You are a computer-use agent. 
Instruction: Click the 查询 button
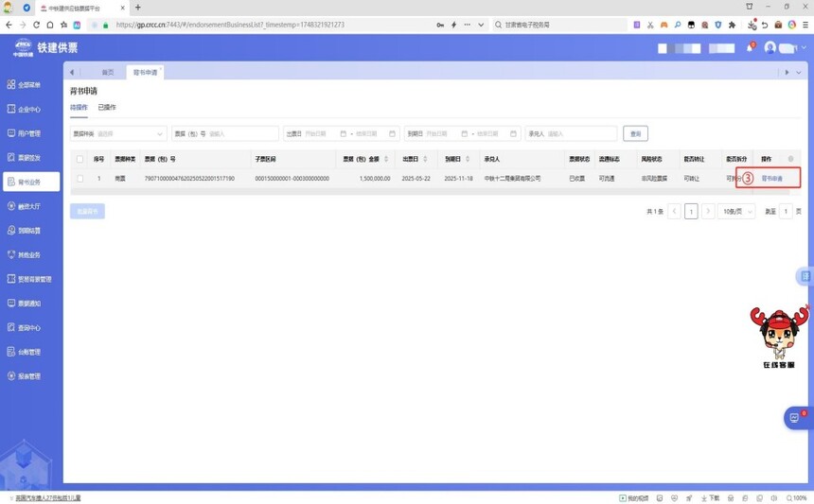[635, 134]
